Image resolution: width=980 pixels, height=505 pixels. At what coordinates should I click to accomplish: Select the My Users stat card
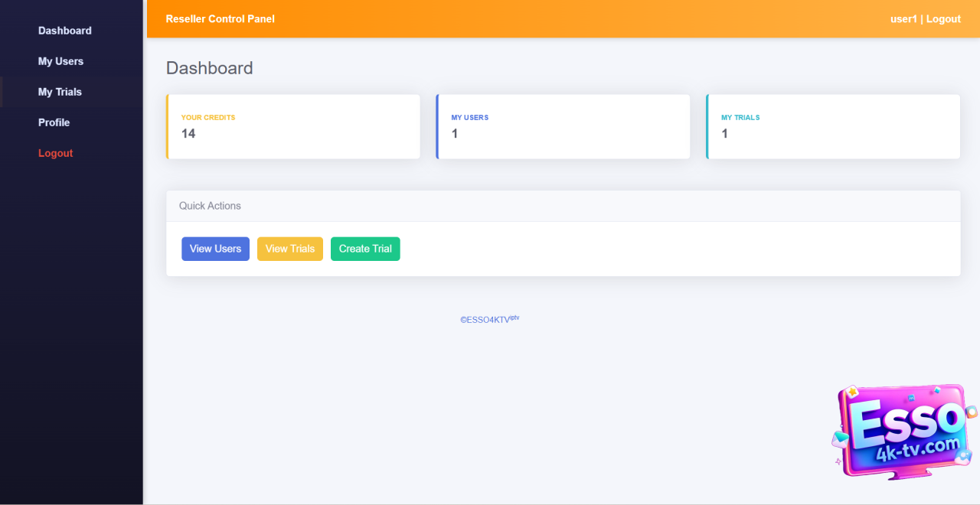tap(563, 127)
